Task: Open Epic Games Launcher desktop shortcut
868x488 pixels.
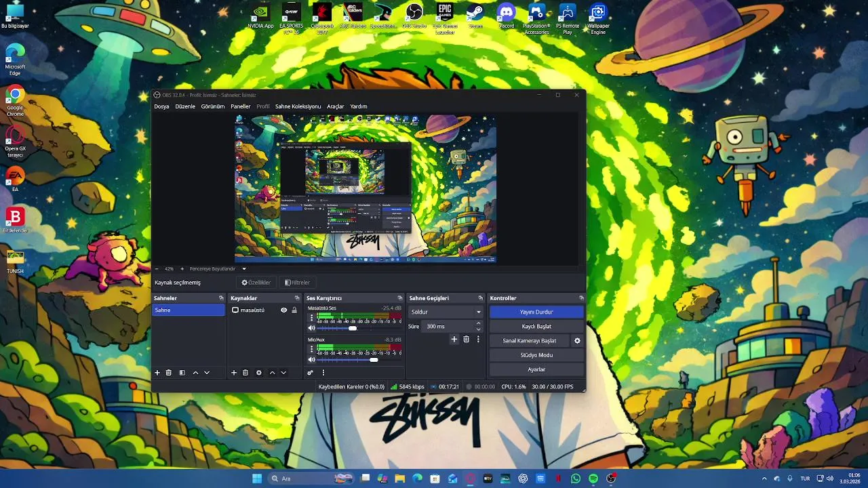Action: click(x=445, y=19)
